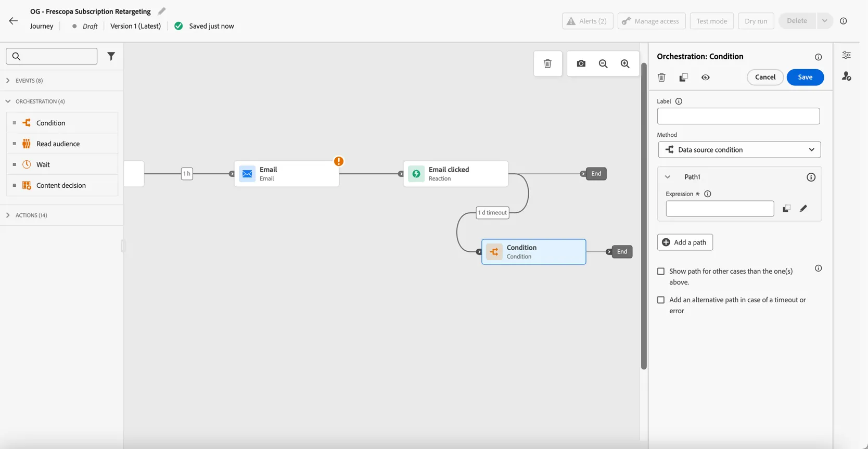The width and height of the screenshot is (868, 449).
Task: Show info for Path1
Action: pos(811,177)
